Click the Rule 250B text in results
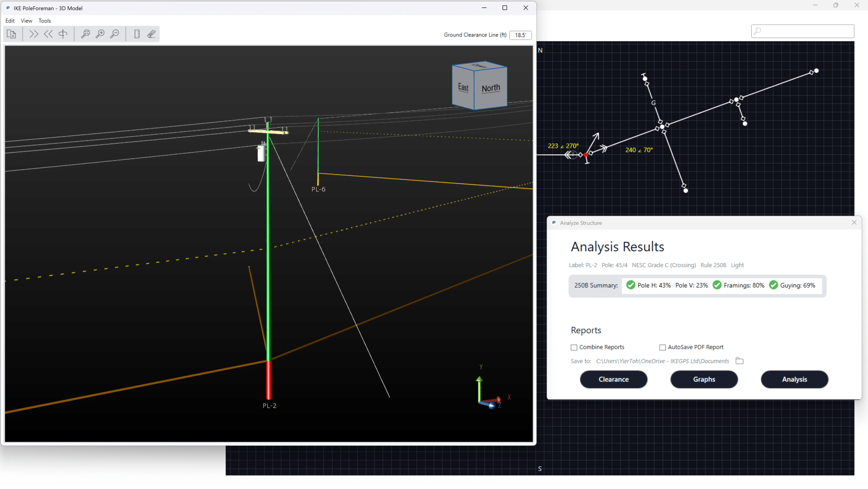The width and height of the screenshot is (868, 489). (x=713, y=265)
